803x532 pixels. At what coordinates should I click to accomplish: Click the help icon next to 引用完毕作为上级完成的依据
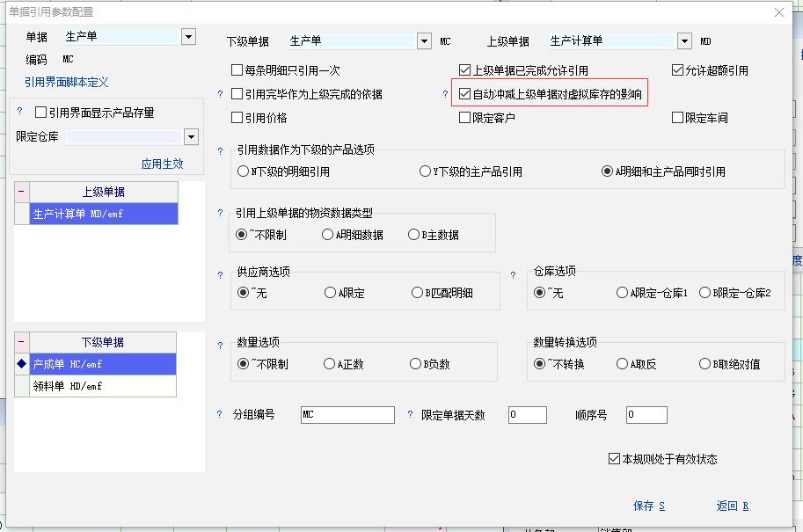(221, 94)
